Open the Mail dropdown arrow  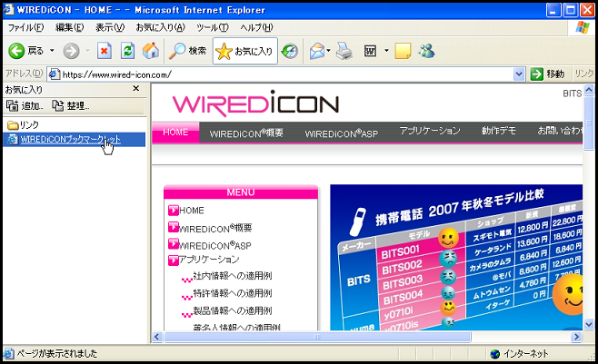(328, 50)
